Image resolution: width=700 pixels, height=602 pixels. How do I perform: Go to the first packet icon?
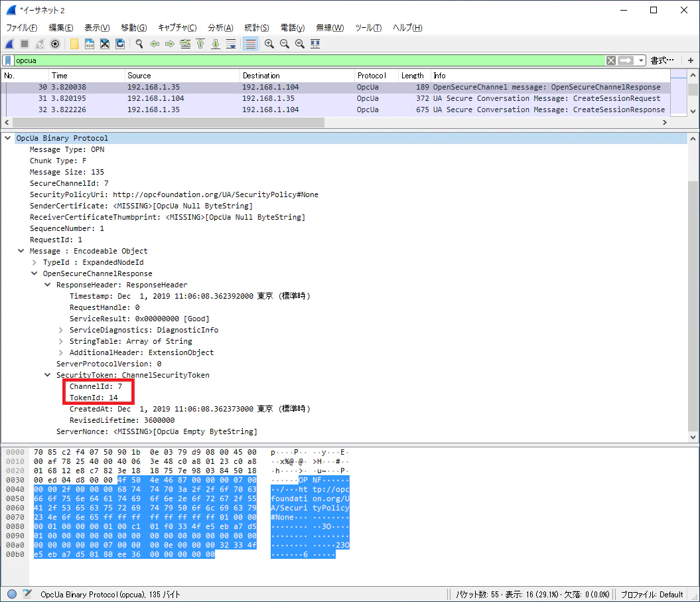200,44
